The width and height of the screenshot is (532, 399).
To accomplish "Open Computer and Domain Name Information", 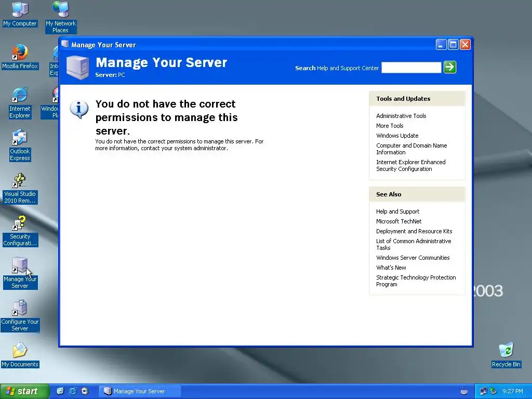I will [411, 149].
